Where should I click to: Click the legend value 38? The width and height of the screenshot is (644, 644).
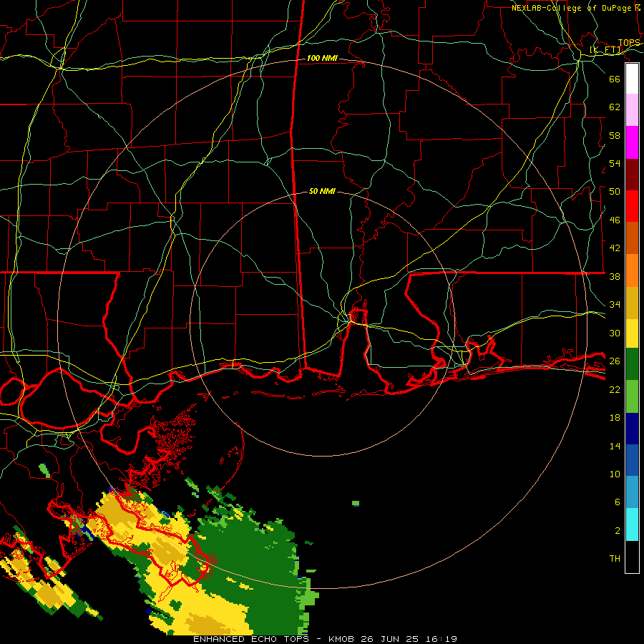[x=615, y=277]
